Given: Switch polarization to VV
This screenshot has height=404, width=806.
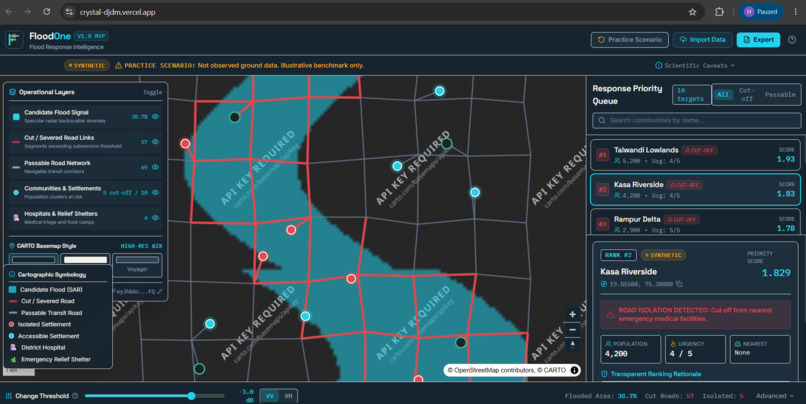Looking at the screenshot, I should [269, 396].
